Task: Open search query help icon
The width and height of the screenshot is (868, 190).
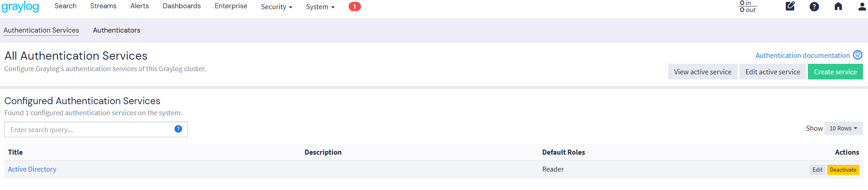Action: coord(178,129)
